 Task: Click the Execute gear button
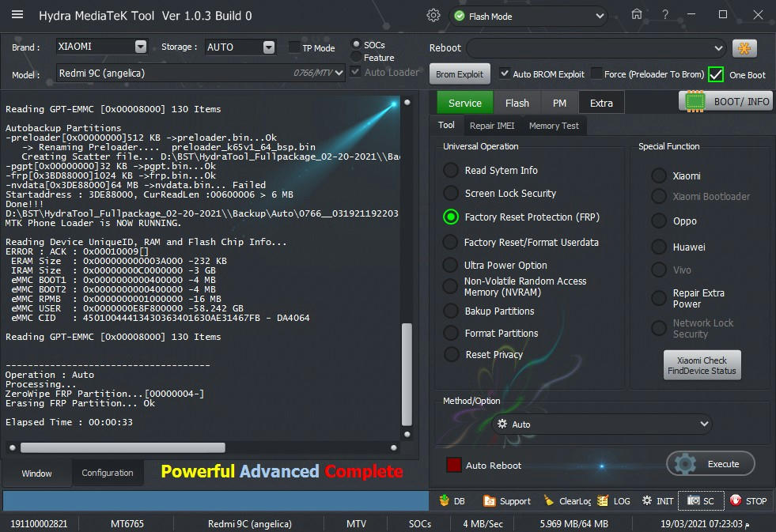point(710,464)
